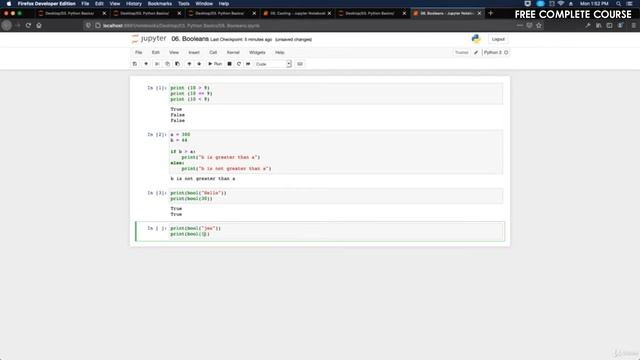The width and height of the screenshot is (640, 360).
Task: Click the save and checkpoint notebook icon
Action: (x=135, y=64)
